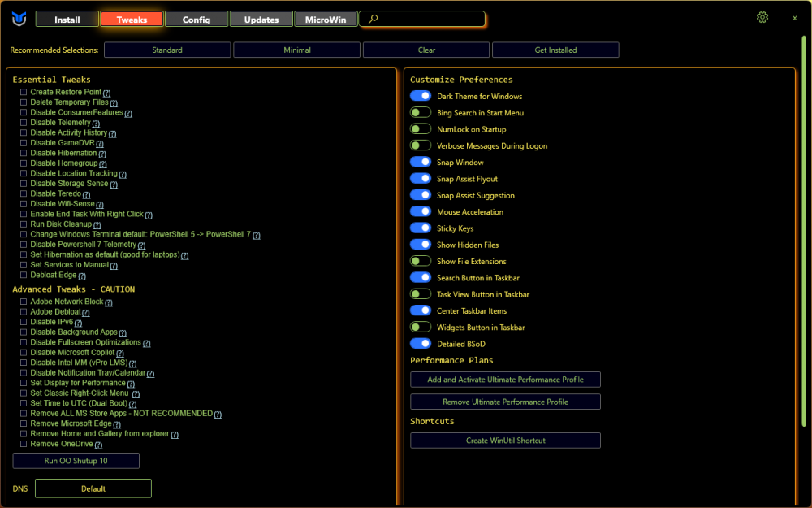Image resolution: width=812 pixels, height=508 pixels.
Task: Open help icon for Disable ConsumerFeatures
Action: (128, 114)
